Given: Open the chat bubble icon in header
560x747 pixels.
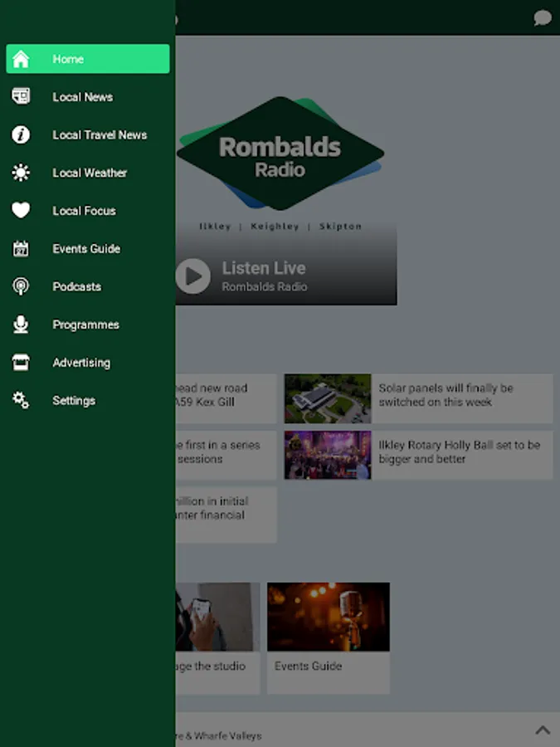Looking at the screenshot, I should tap(543, 18).
